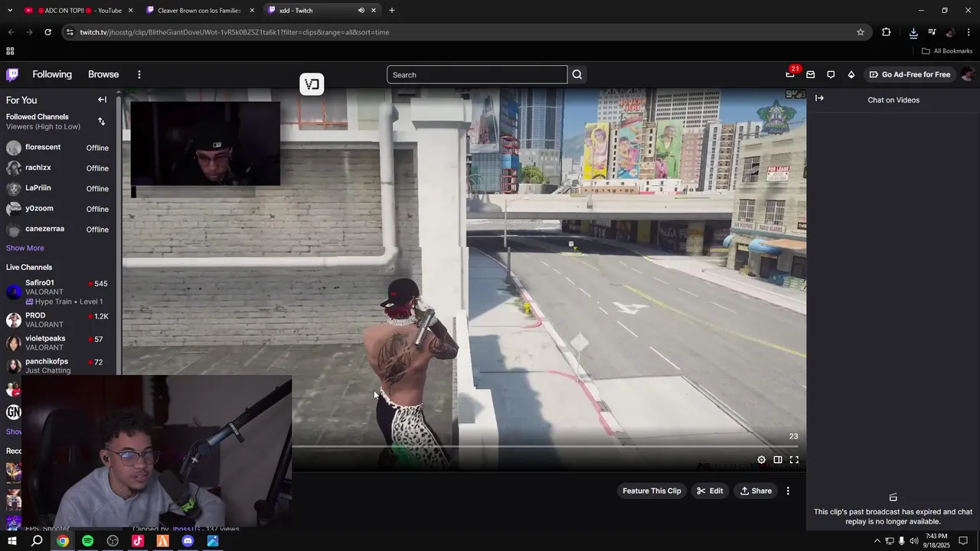The width and height of the screenshot is (980, 551).
Task: Open Chrome apps grid shortcut
Action: 10,51
